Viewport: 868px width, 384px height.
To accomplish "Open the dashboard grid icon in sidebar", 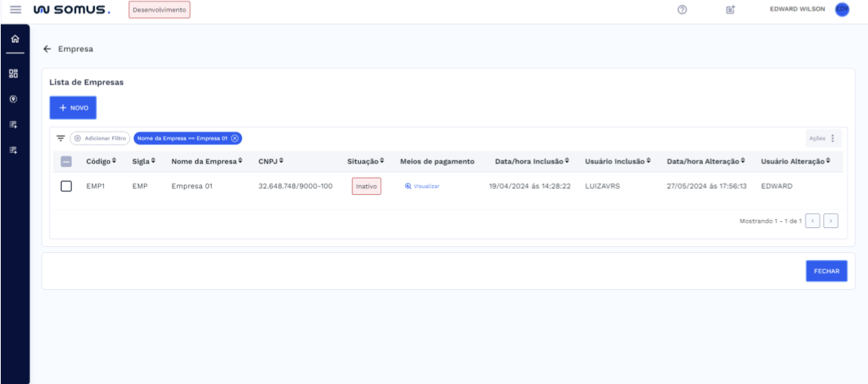I will click(14, 75).
